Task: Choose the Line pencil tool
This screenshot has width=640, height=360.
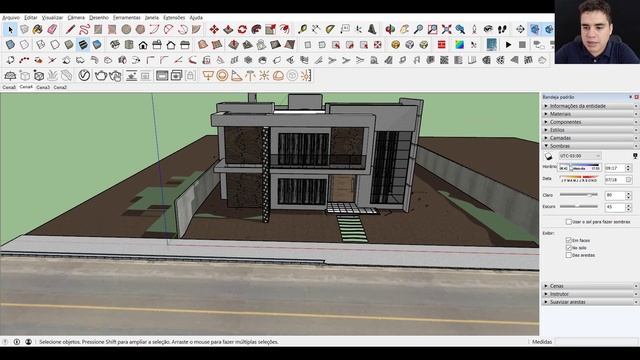Action: [x=70, y=29]
